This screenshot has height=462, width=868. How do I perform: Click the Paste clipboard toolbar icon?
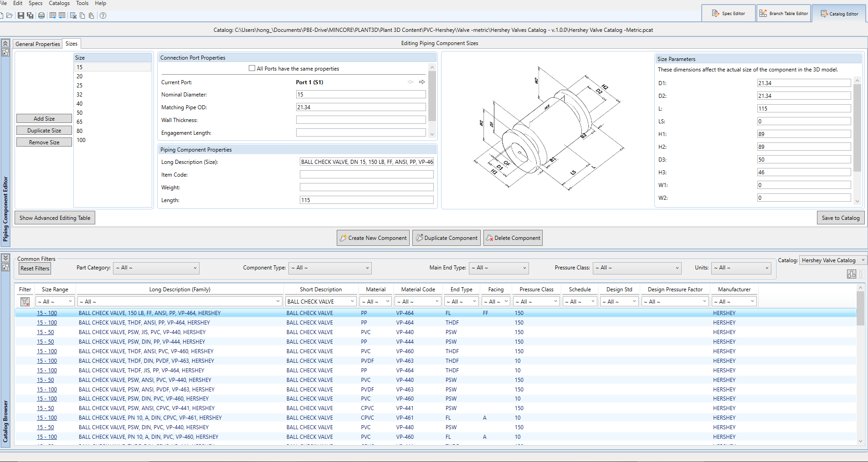(91, 15)
